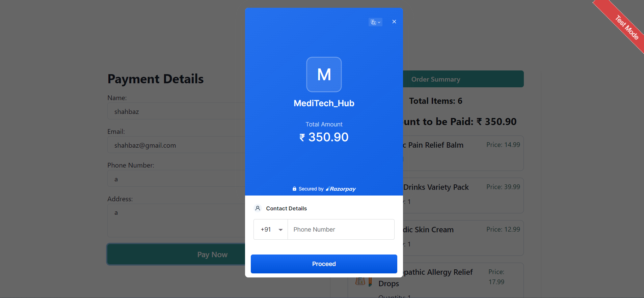The height and width of the screenshot is (298, 644).
Task: Click the person icon beside Contact Details
Action: click(258, 208)
